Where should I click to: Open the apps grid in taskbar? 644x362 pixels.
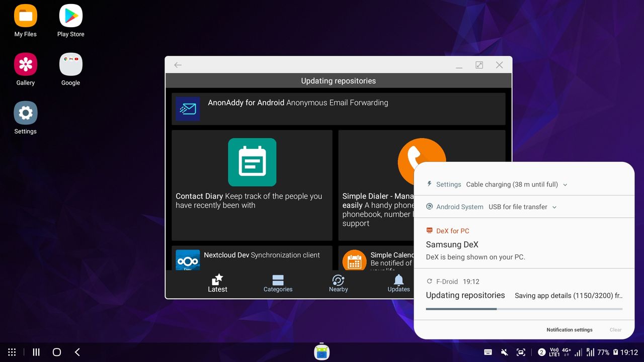coord(12,352)
